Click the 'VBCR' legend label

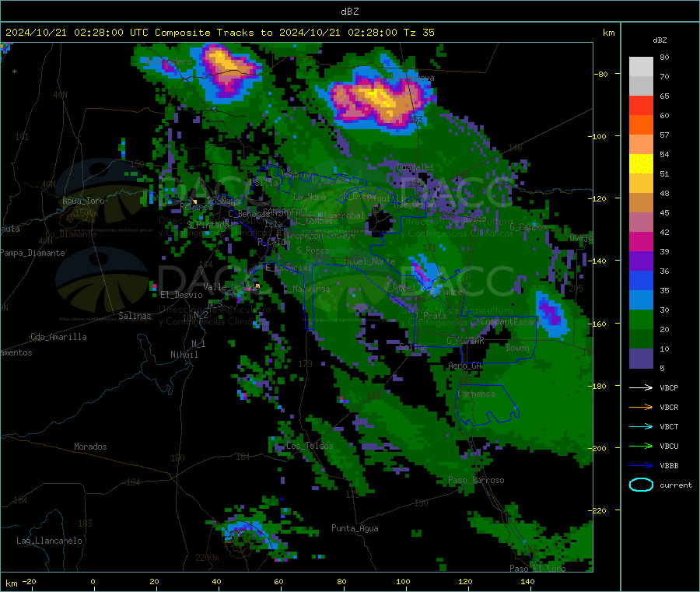[669, 407]
